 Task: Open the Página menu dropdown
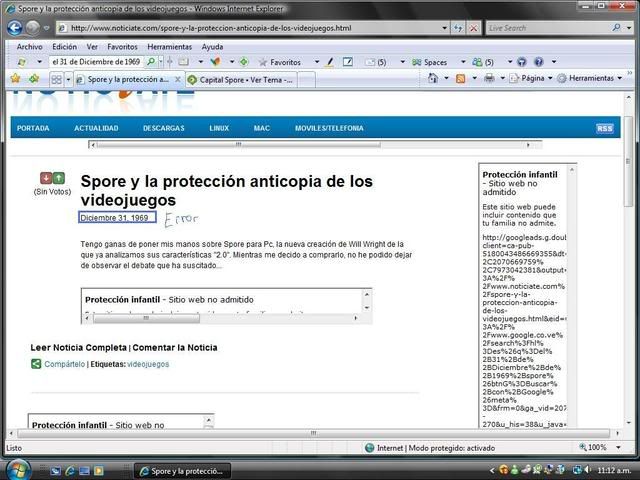[550, 78]
